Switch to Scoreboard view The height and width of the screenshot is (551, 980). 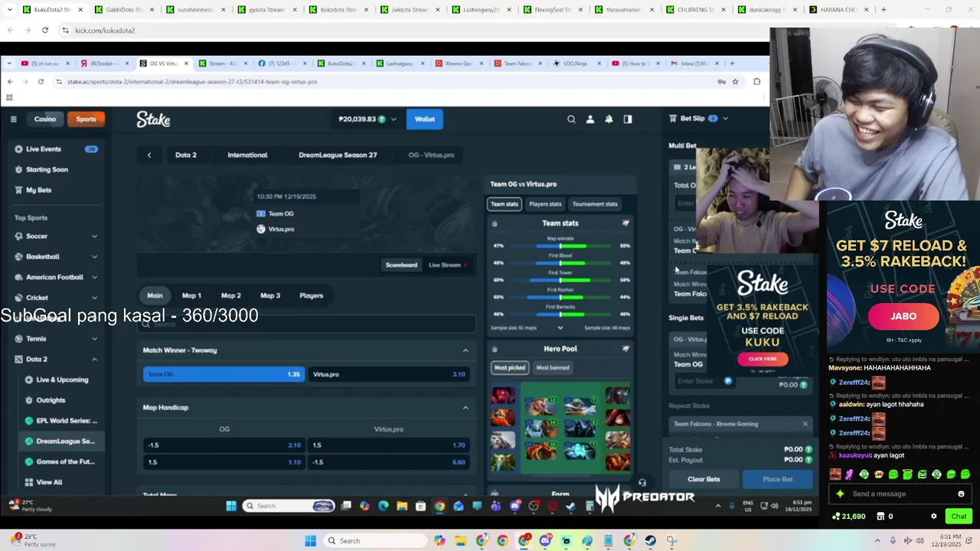pyautogui.click(x=401, y=266)
